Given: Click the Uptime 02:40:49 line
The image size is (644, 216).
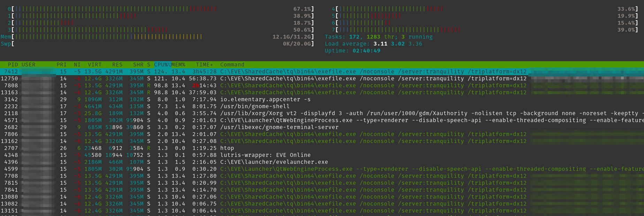Looking at the screenshot, I should point(353,51).
